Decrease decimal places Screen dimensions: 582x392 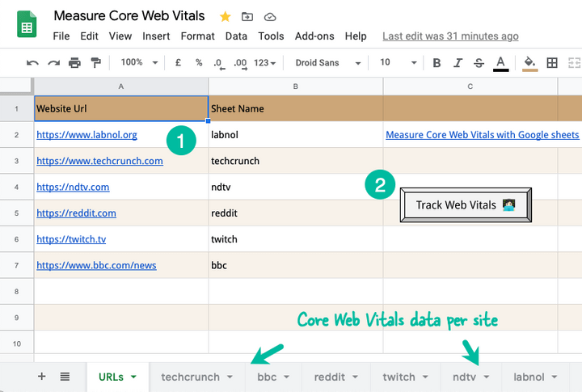[219, 64]
